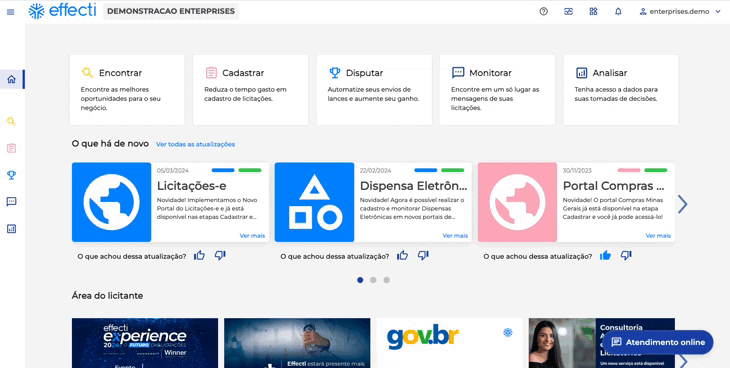Open the hamburger menu icon
This screenshot has height=368, width=730.
(10, 12)
